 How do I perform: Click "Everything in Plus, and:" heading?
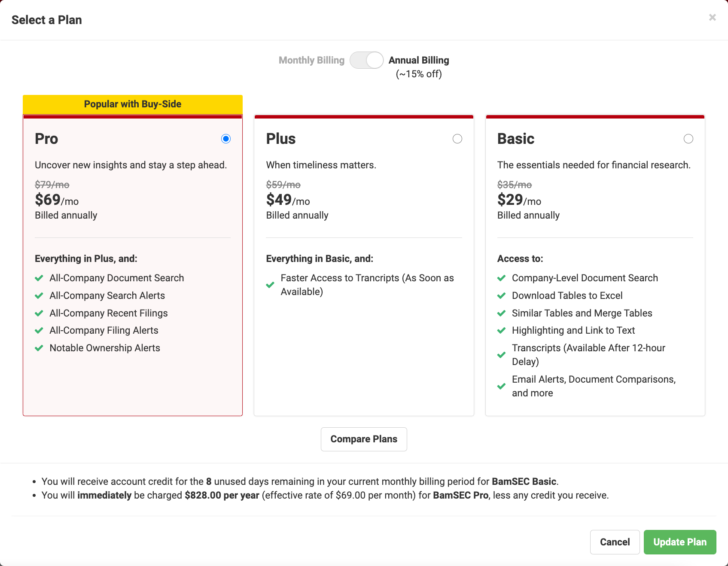pyautogui.click(x=86, y=259)
